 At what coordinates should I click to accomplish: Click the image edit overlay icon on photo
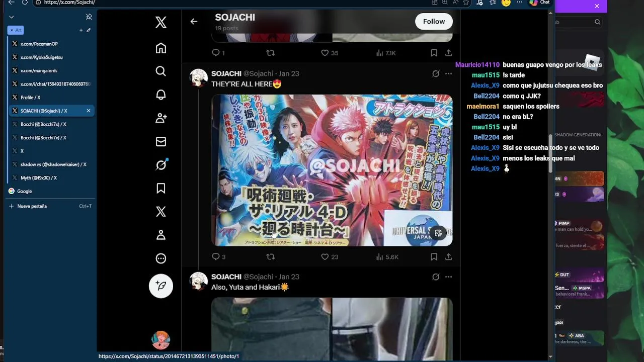coord(438,233)
